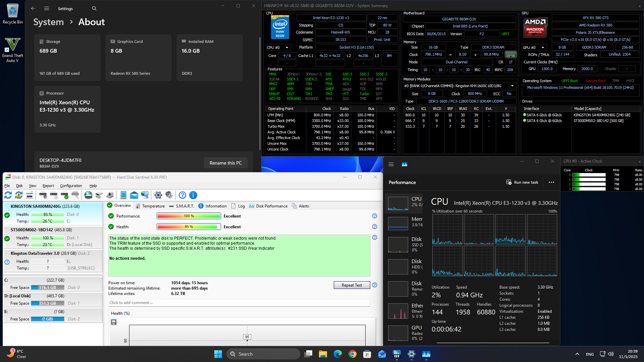
Task: Open the blue information icon in Hard Disk Sentinel
Action: pos(193,195)
